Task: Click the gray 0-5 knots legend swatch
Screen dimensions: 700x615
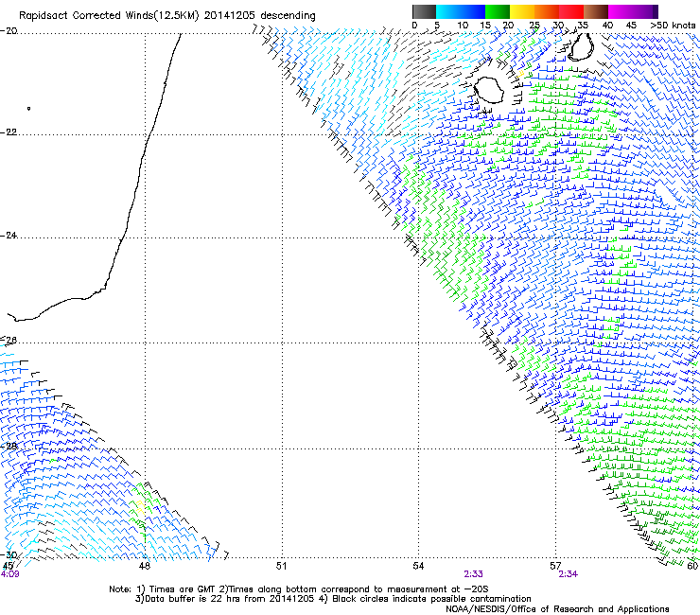Action: point(424,11)
